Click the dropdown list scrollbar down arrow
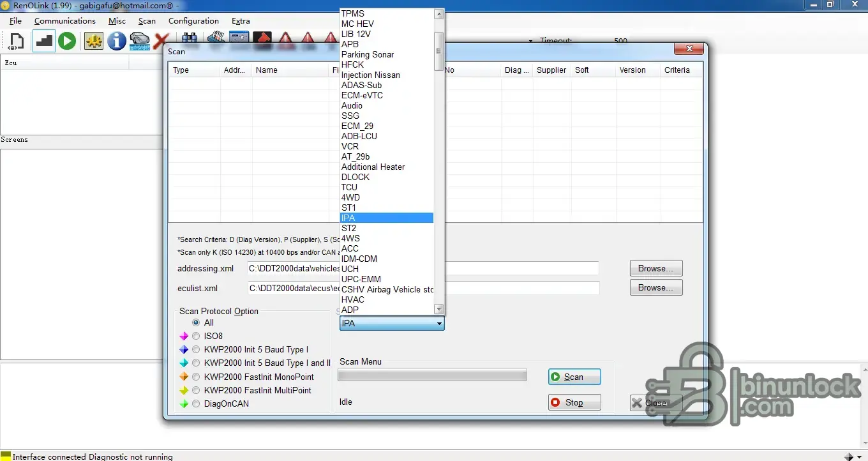The width and height of the screenshot is (868, 461). point(438,309)
